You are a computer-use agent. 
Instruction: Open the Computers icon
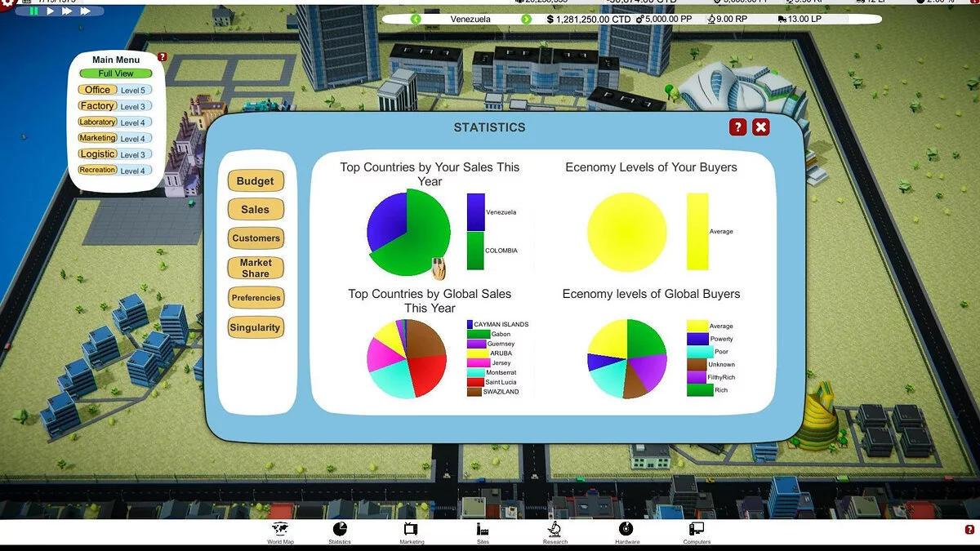click(x=697, y=529)
